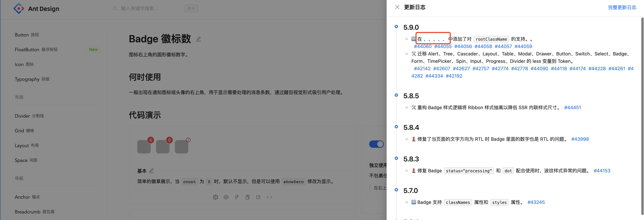Edit the Badge page title on GitHub

(x=199, y=39)
